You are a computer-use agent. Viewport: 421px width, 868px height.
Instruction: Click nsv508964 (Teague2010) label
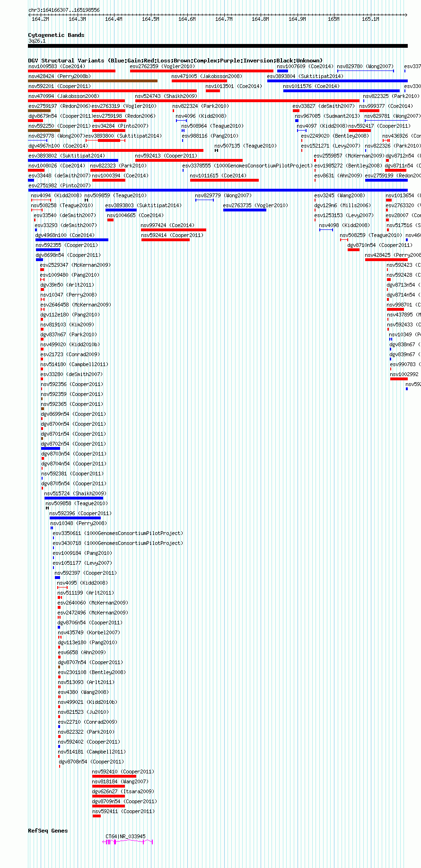click(212, 126)
